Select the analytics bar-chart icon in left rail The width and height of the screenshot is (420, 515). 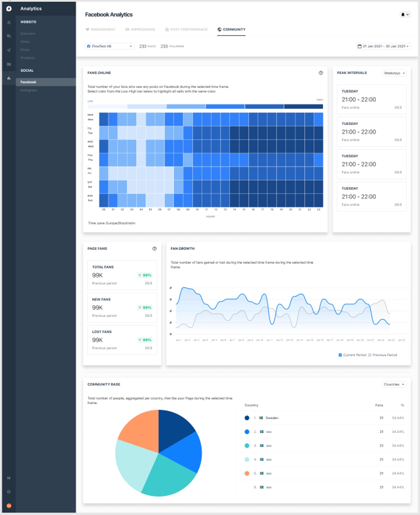(x=9, y=78)
